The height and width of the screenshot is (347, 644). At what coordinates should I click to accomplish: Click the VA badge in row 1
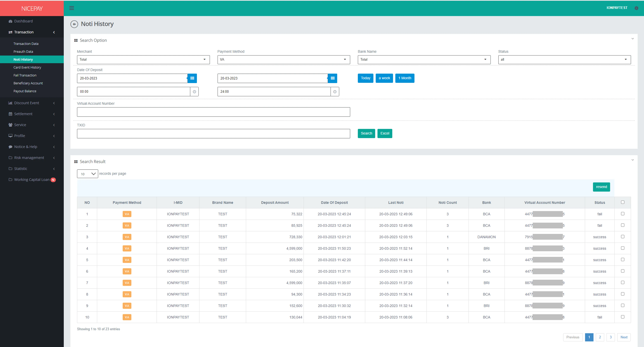coord(127,214)
